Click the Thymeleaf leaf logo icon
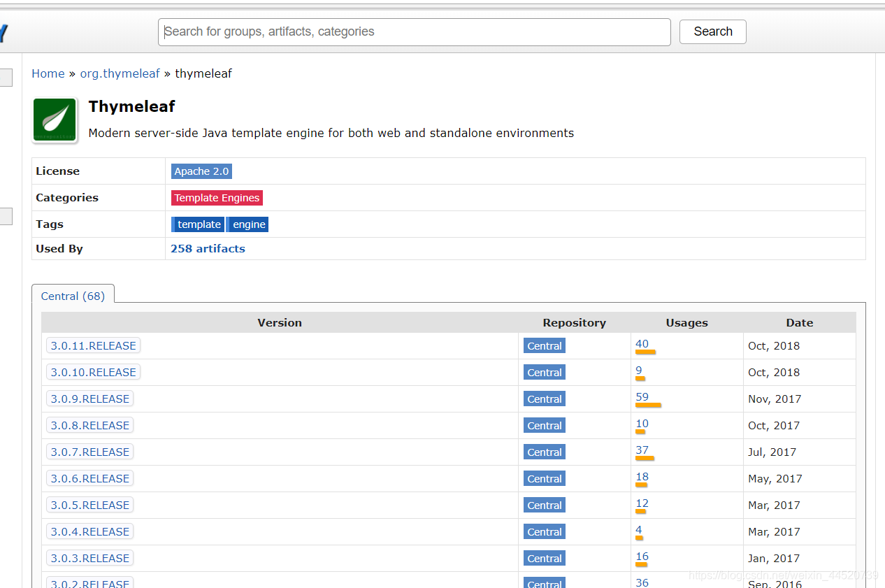Screen dimensions: 885x588 tap(55, 120)
